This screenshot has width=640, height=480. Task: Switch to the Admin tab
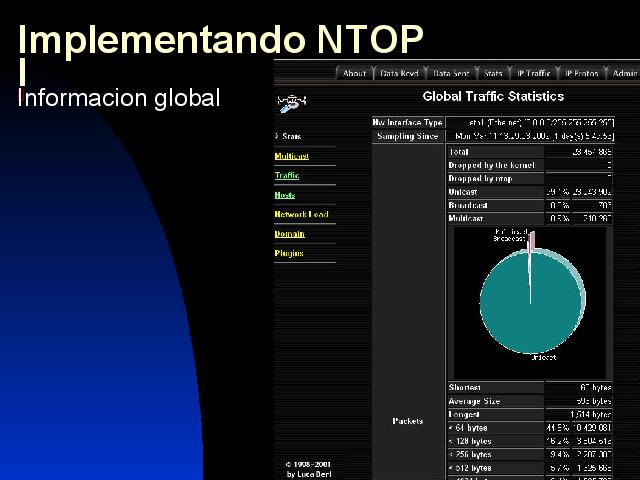tap(624, 73)
